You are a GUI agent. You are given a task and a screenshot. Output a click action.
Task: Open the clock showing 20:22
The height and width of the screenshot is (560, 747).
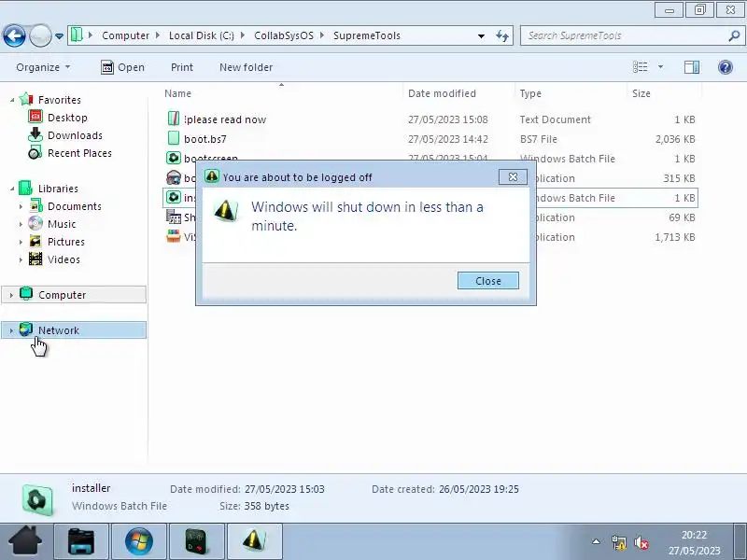(x=694, y=535)
